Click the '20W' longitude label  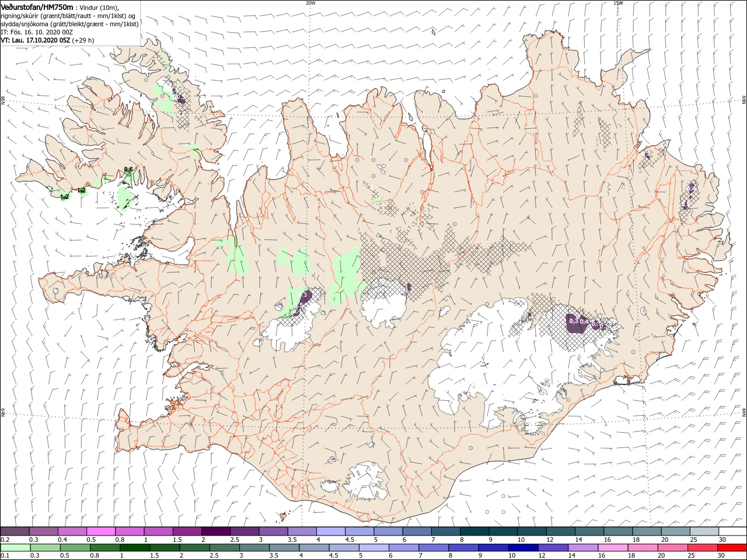pos(310,3)
